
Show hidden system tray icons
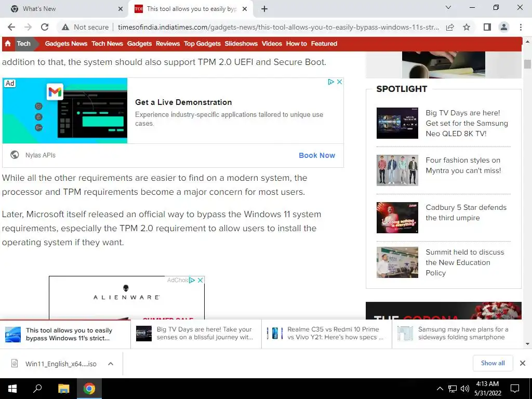440,389
